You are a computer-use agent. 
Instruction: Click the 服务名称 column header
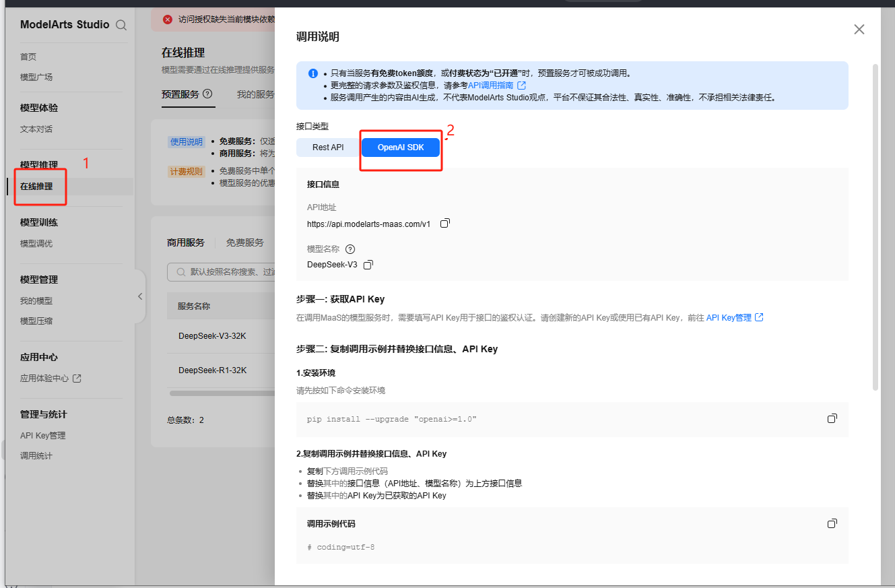(x=194, y=306)
